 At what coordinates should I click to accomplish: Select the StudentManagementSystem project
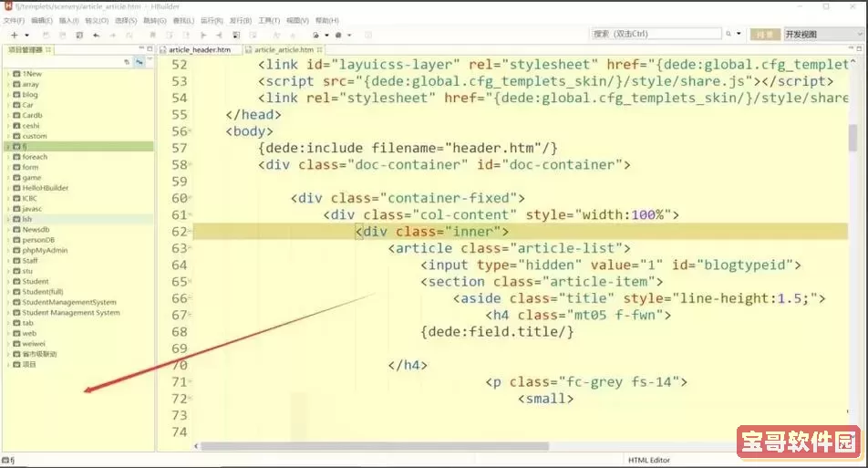(69, 302)
